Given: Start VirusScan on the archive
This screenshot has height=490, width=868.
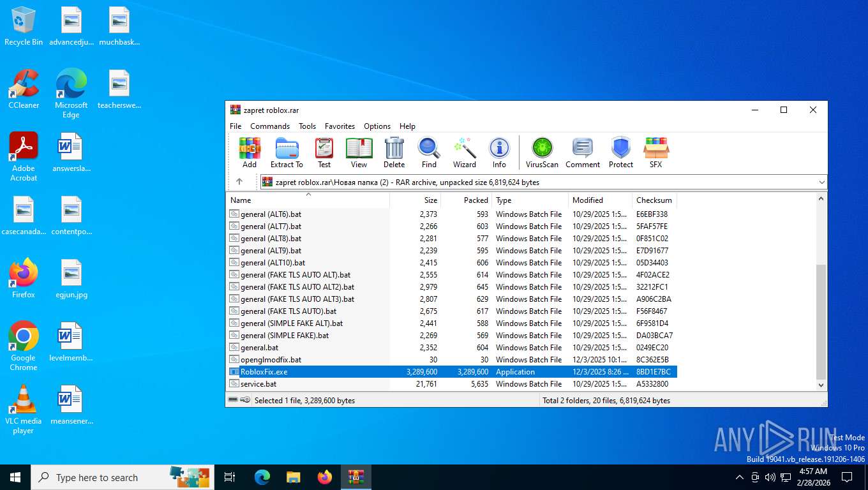Looking at the screenshot, I should (x=542, y=152).
